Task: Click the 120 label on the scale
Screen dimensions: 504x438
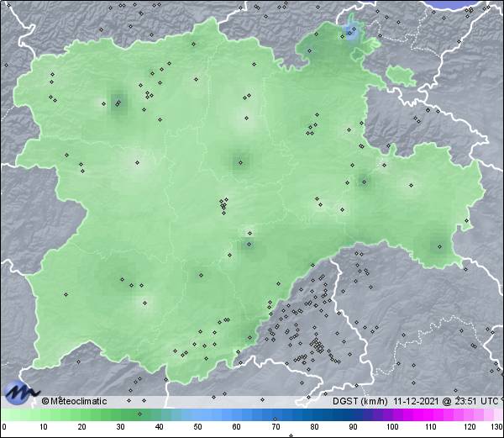Action: click(470, 427)
